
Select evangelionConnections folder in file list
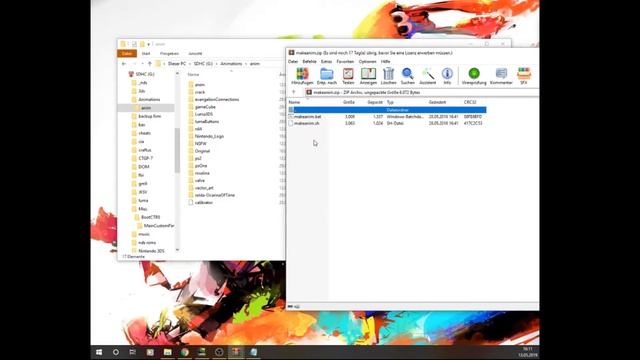pos(213,100)
